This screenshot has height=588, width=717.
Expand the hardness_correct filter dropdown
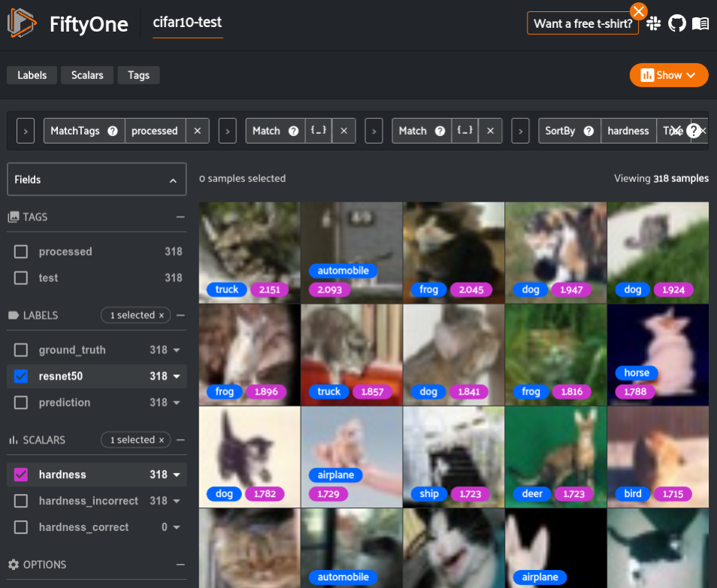(177, 527)
